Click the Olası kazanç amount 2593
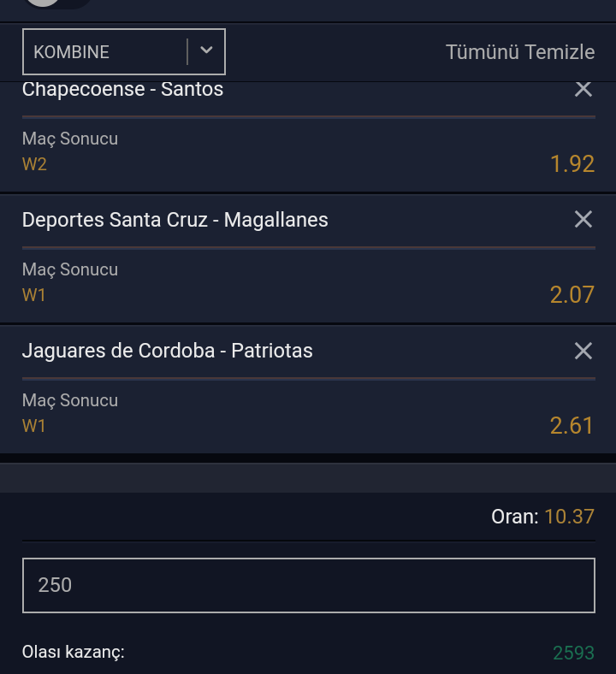Viewport: 616px width, 674px height. pos(573,653)
